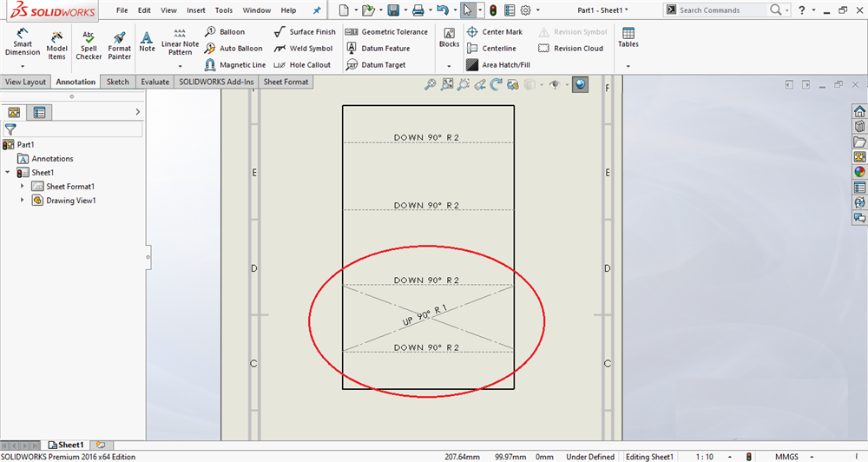The height and width of the screenshot is (462, 868).
Task: Switch to the Sketch tab
Action: point(118,82)
